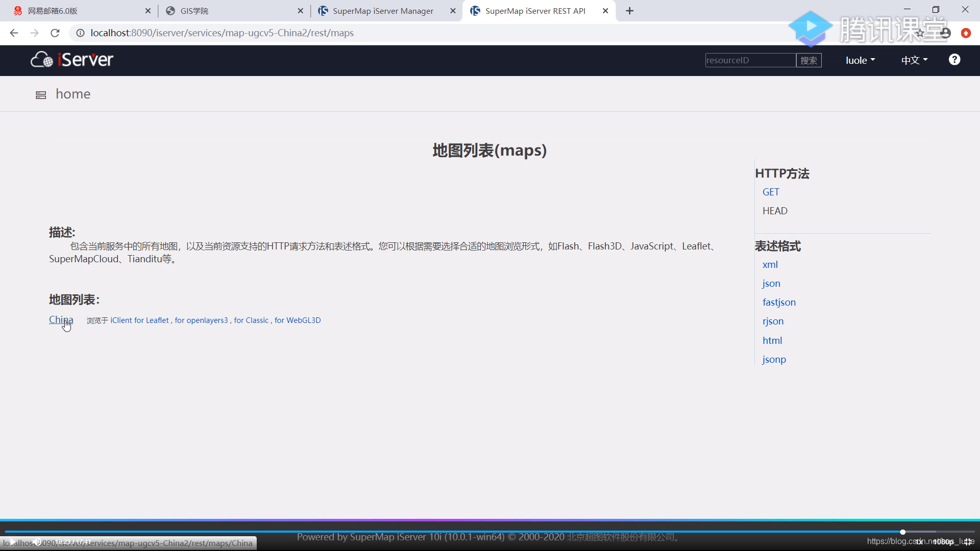Go back to the previous page

pos(14,33)
